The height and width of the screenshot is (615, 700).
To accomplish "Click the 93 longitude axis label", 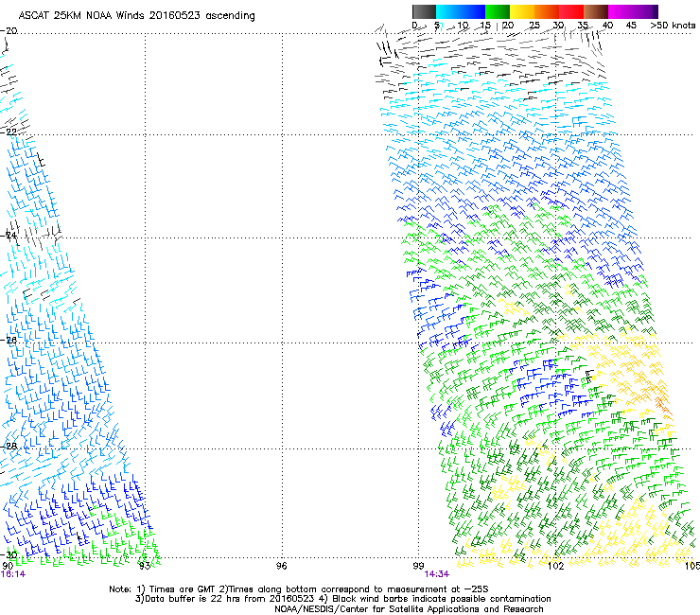I will click(x=145, y=566).
